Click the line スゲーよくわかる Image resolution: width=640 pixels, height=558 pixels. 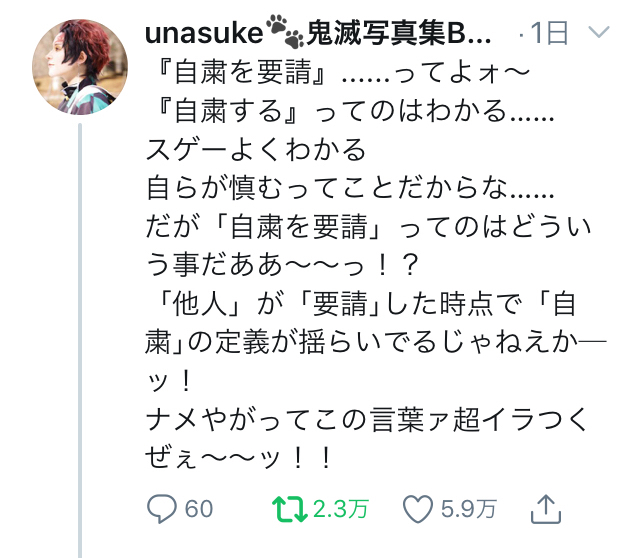tap(255, 150)
